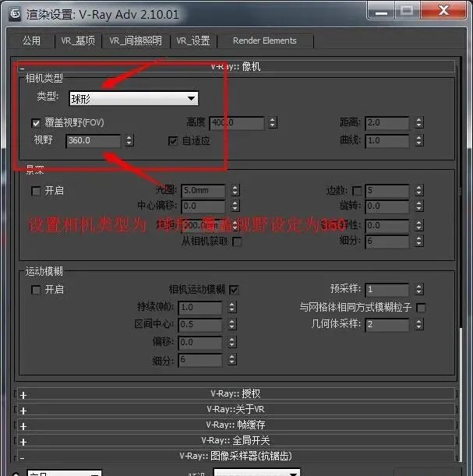Click the motion blur 细分 field
The height and width of the screenshot is (476, 473).
(200, 360)
